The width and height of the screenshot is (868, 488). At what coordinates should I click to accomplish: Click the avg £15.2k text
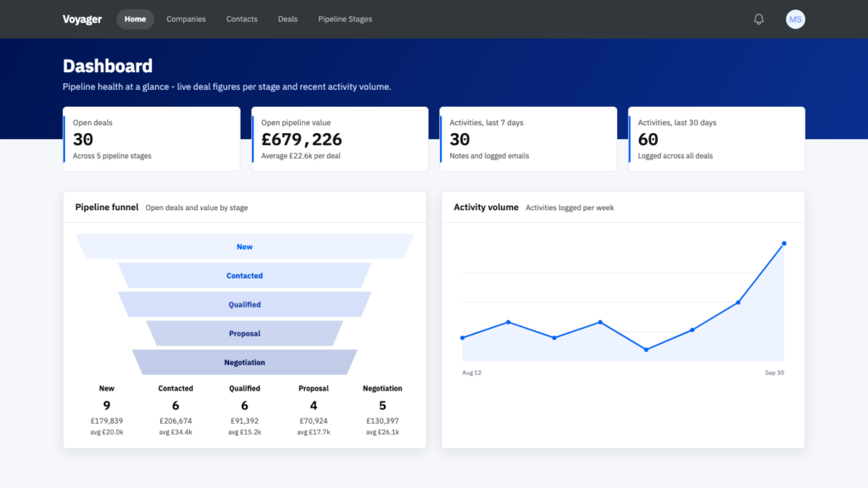pos(245,432)
